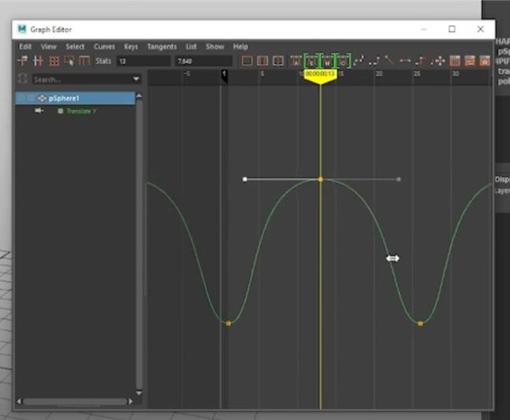
Task: Click frame 1 marker on time ruler
Action: click(224, 76)
